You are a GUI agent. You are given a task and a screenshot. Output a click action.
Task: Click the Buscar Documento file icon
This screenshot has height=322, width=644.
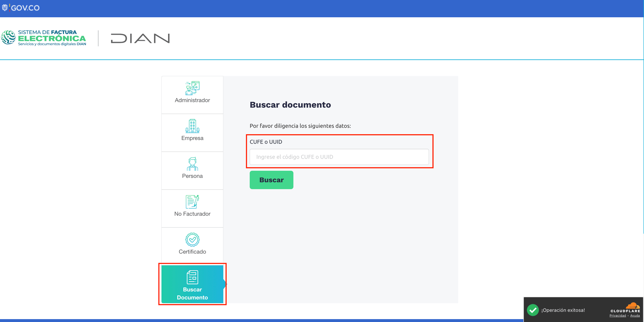pyautogui.click(x=192, y=277)
